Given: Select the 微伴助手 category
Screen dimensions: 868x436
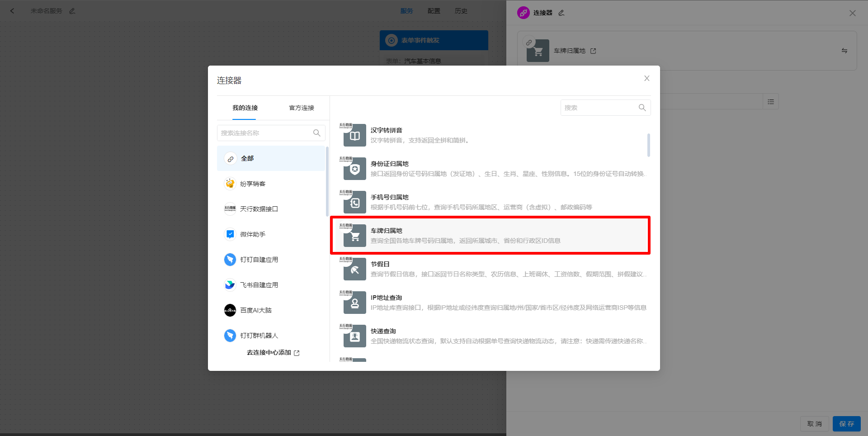Looking at the screenshot, I should pyautogui.click(x=254, y=234).
